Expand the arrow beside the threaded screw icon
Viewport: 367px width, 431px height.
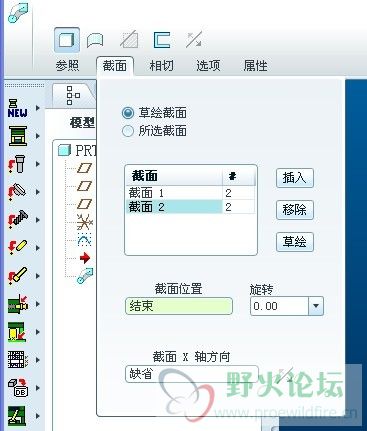[38, 220]
